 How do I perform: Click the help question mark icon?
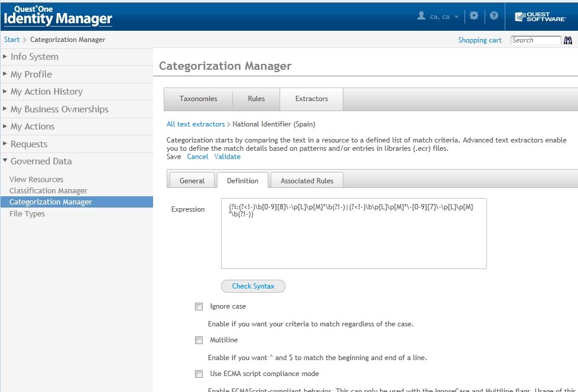494,17
